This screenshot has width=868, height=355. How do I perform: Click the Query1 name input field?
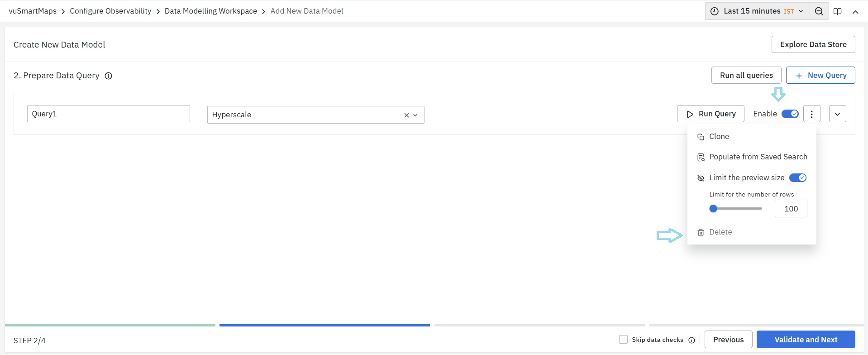108,114
